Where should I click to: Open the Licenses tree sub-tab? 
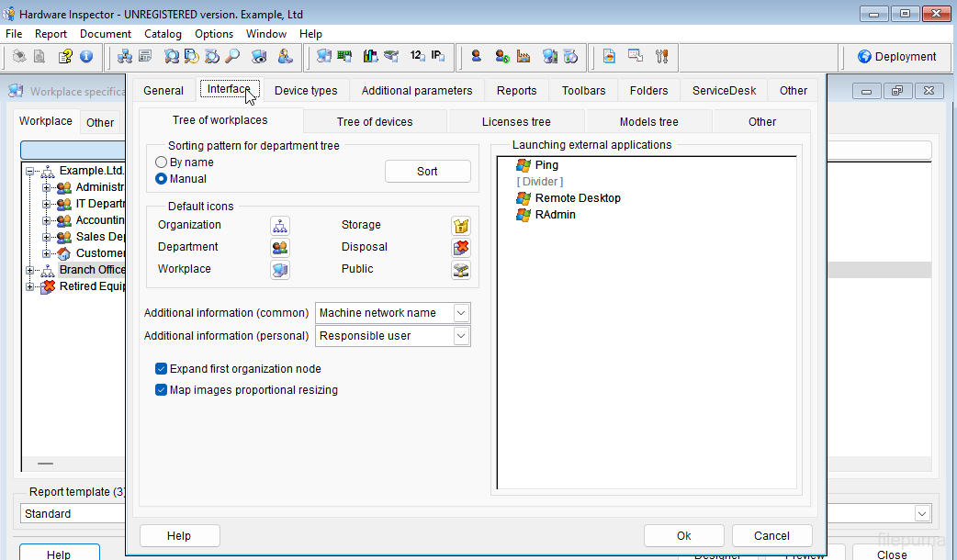click(x=516, y=121)
